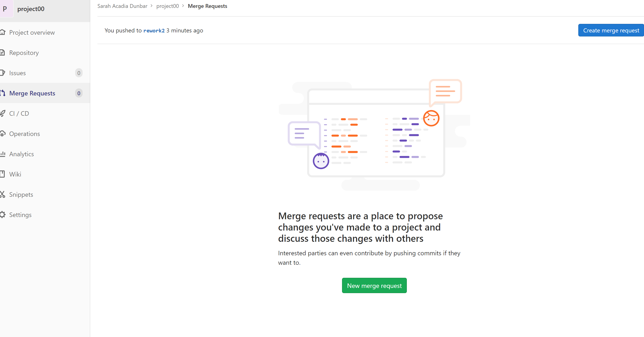Click the Snippets scissors icon
Viewport: 644px width, 337px height.
click(x=2, y=195)
